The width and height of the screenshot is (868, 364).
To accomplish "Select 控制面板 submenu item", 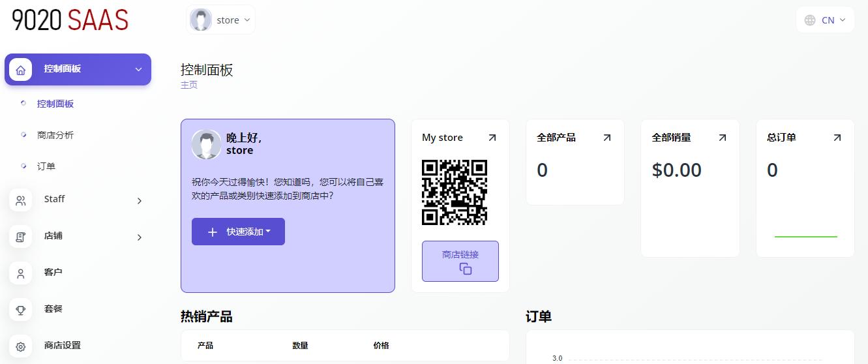I will (x=55, y=104).
